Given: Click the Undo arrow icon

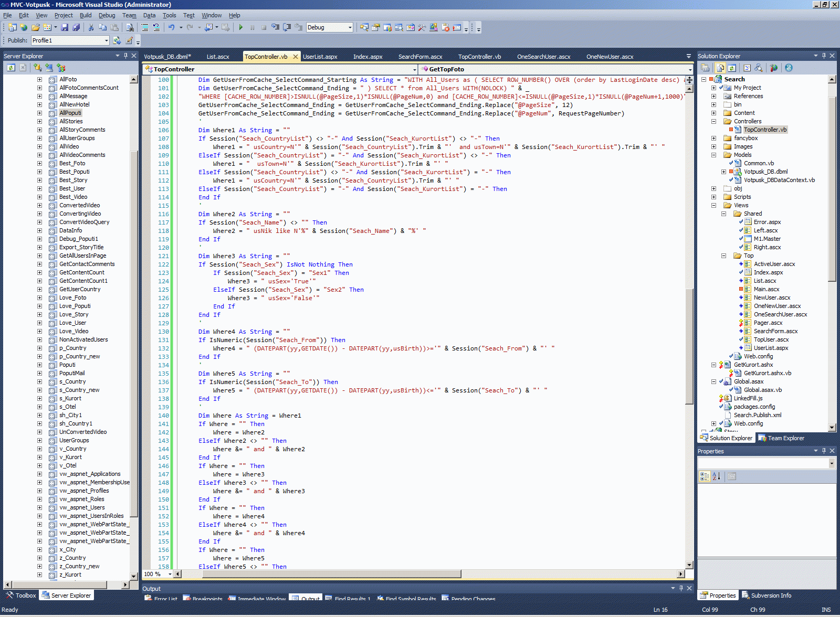Looking at the screenshot, I should (x=171, y=27).
